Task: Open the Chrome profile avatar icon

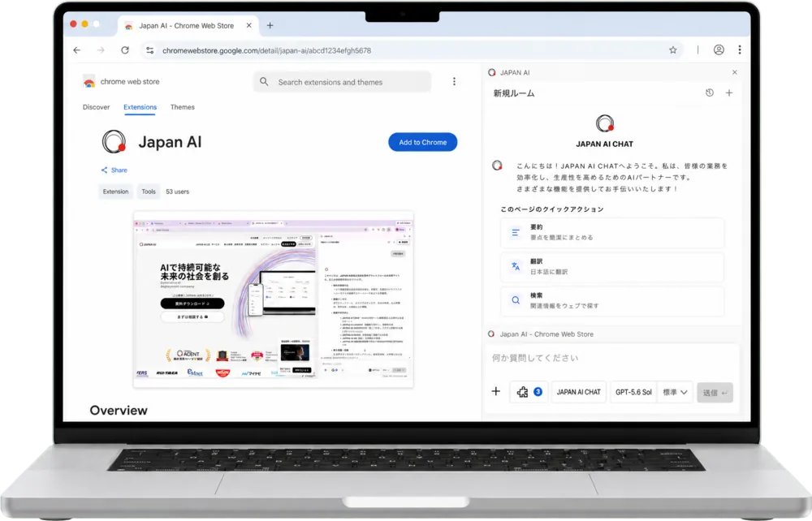Action: point(719,50)
